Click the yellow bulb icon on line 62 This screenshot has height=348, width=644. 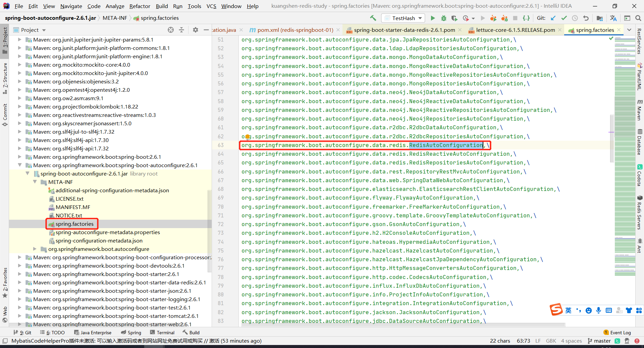point(248,137)
